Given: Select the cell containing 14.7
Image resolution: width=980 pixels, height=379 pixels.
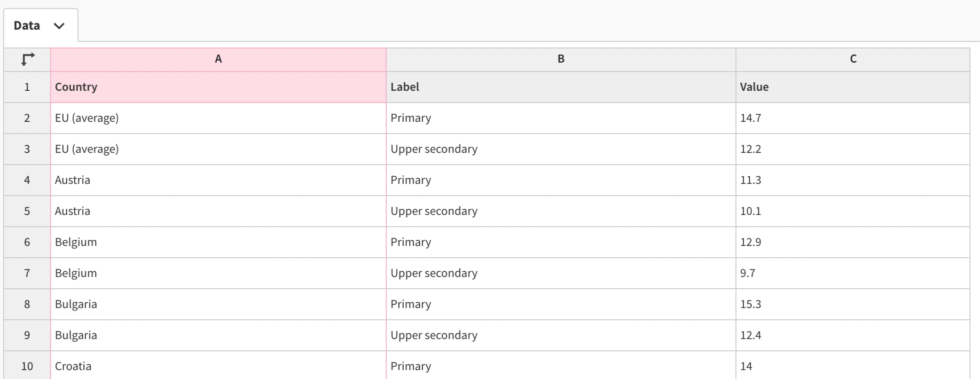Looking at the screenshot, I should point(853,118).
